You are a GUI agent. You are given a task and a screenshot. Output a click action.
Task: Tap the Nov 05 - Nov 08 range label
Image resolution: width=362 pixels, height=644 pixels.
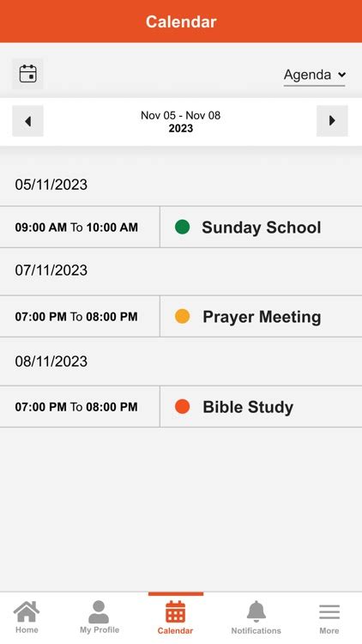coord(181,115)
